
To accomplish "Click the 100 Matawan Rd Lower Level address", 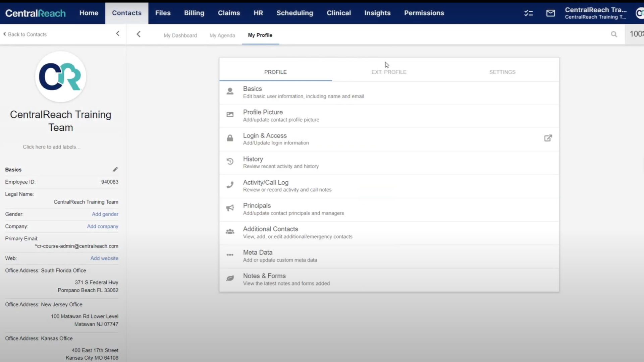I will pos(85,316).
